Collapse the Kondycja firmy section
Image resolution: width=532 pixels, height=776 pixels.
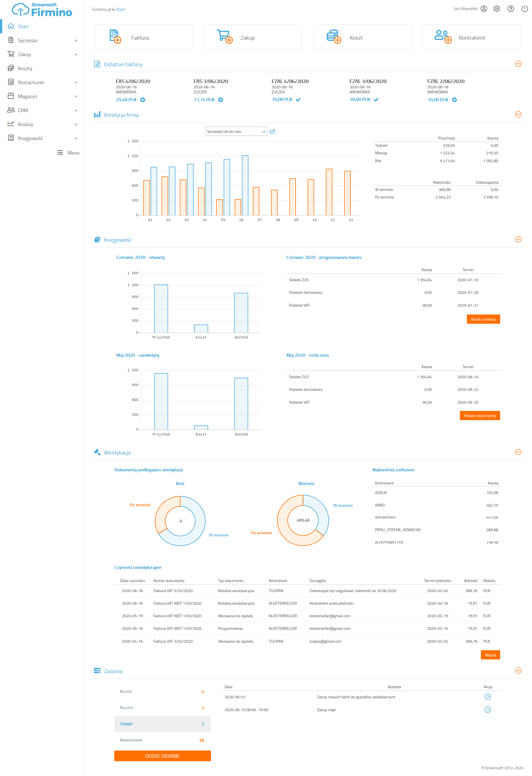pos(518,114)
